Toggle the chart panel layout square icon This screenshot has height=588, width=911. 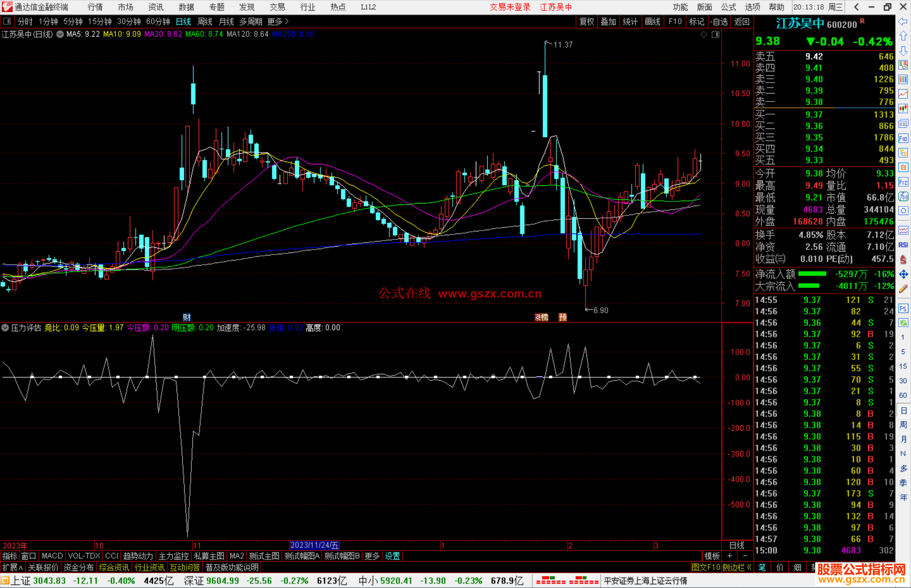click(x=716, y=35)
